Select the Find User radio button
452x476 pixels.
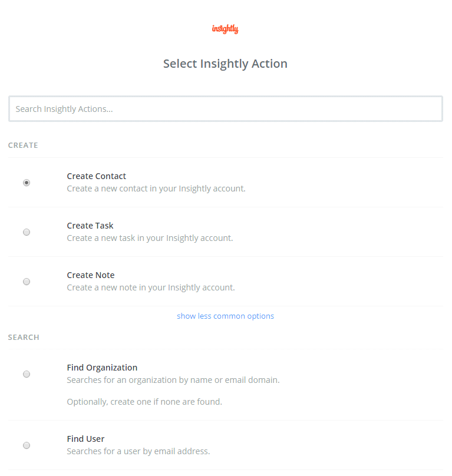[27, 445]
